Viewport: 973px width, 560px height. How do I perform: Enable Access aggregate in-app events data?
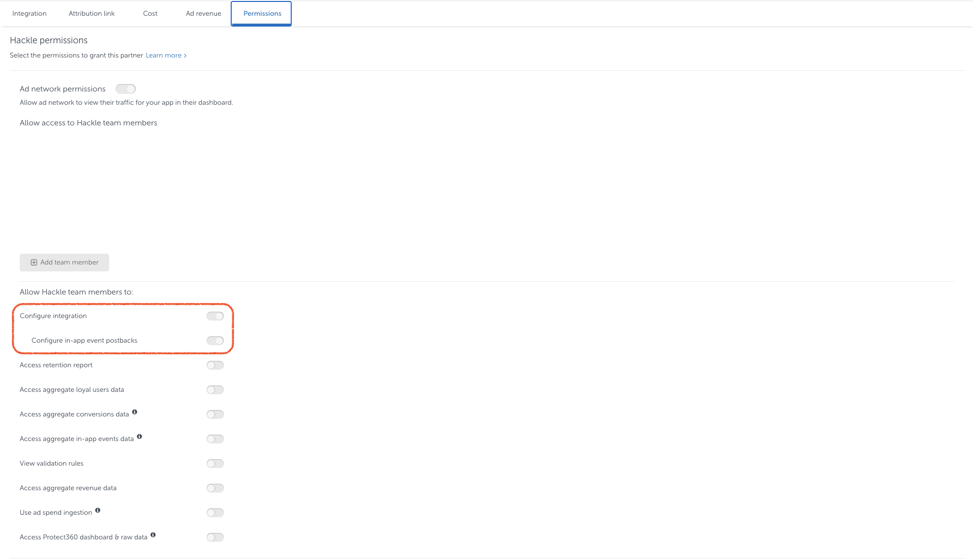pyautogui.click(x=215, y=439)
